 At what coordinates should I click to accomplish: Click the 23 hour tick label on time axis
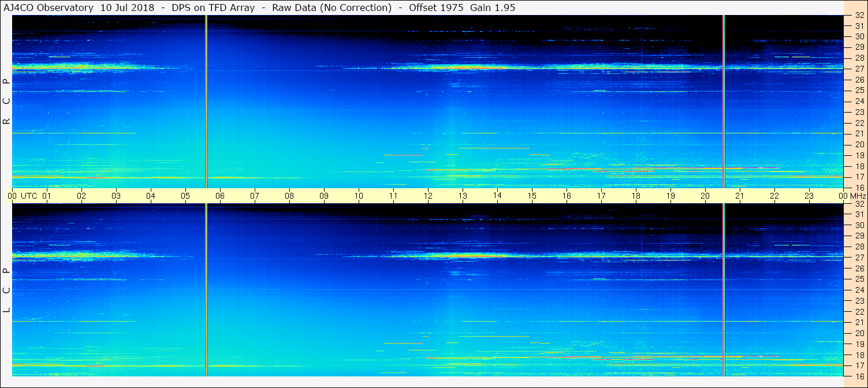coord(809,196)
